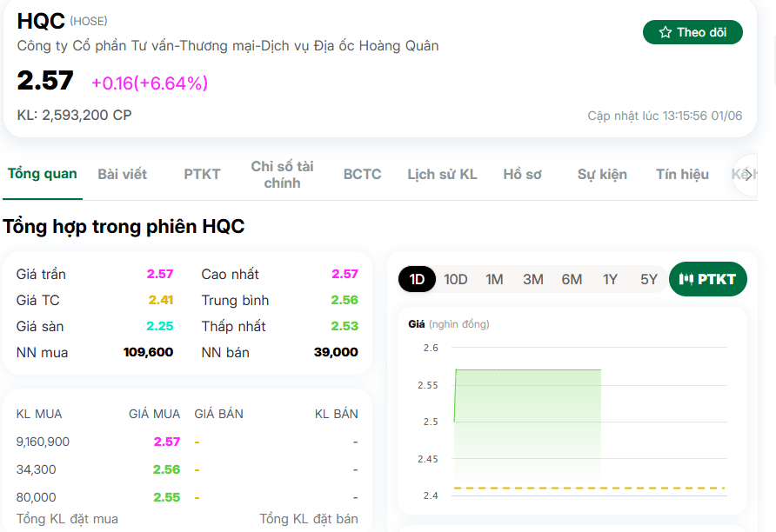This screenshot has width=776, height=532.
Task: Select the 1D chart range
Action: point(417,279)
